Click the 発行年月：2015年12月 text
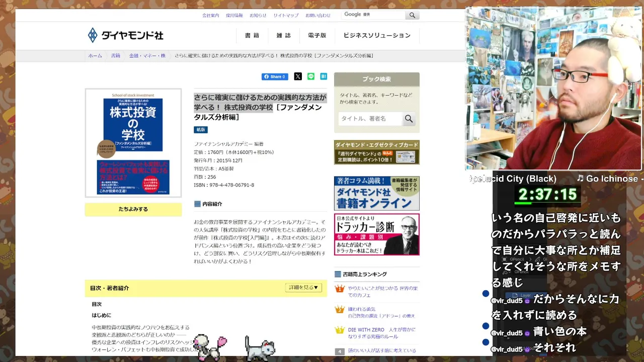Image resolution: width=644 pixels, height=362 pixels. 218,160
